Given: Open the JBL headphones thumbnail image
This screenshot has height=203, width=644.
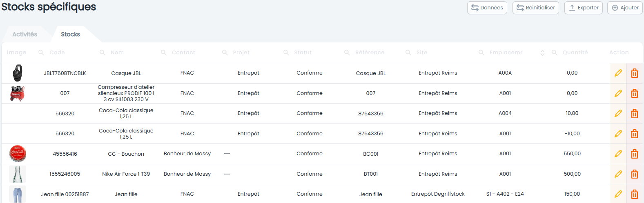Looking at the screenshot, I should [x=18, y=73].
